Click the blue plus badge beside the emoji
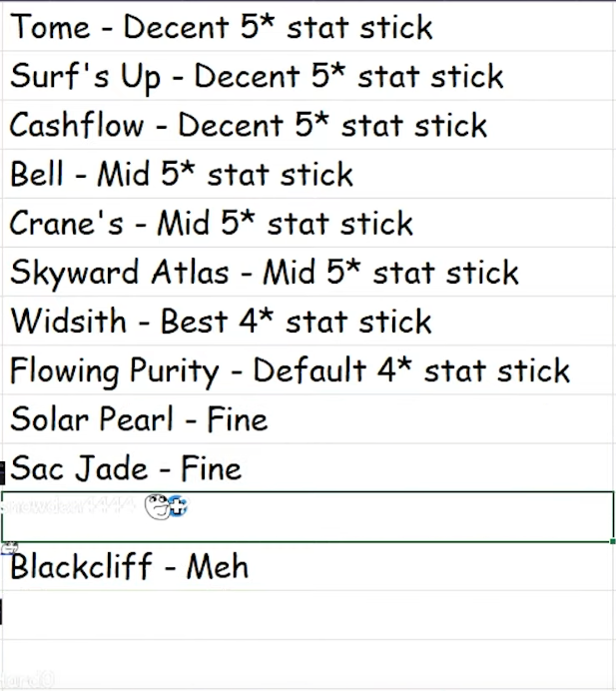 pos(178,506)
